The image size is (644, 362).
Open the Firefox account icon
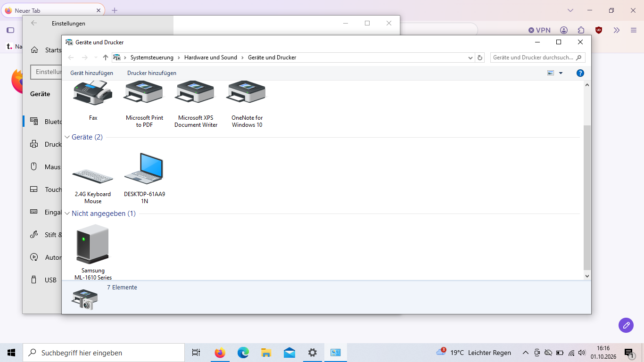(564, 30)
